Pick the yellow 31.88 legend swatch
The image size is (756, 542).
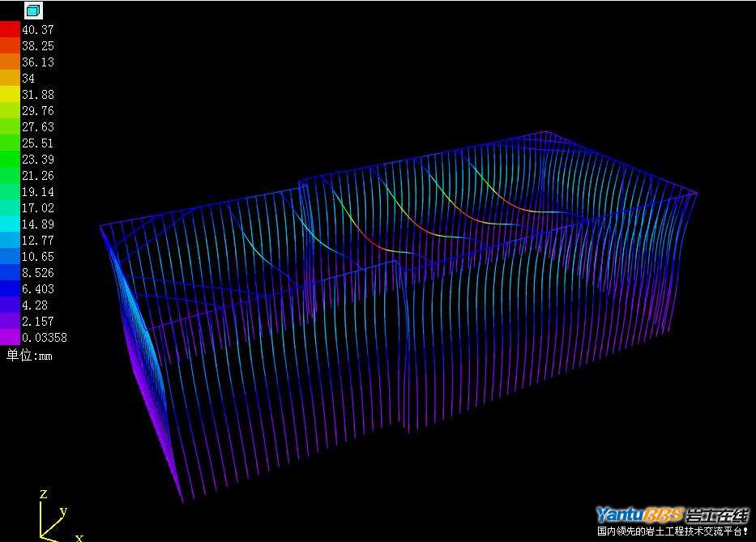coord(10,94)
